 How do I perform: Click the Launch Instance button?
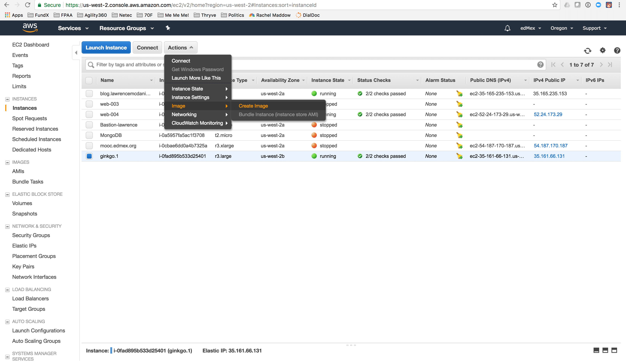[106, 48]
